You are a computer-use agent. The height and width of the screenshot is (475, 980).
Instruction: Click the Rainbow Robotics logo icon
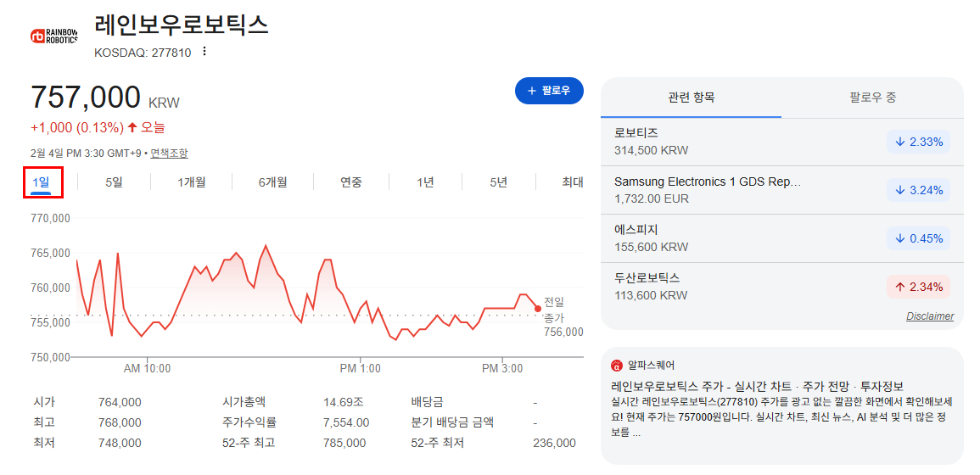pyautogui.click(x=54, y=36)
